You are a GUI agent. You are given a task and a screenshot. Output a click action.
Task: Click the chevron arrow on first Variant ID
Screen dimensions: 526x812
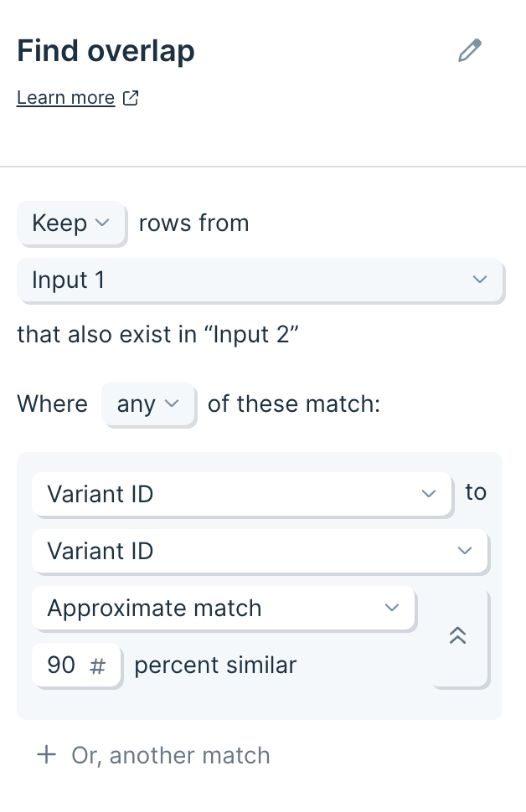tap(429, 494)
